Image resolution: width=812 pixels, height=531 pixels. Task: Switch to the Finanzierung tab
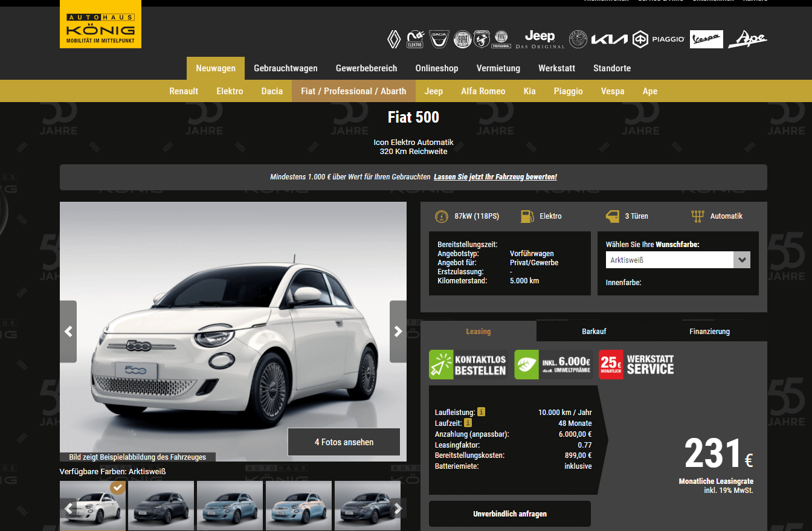coord(710,331)
